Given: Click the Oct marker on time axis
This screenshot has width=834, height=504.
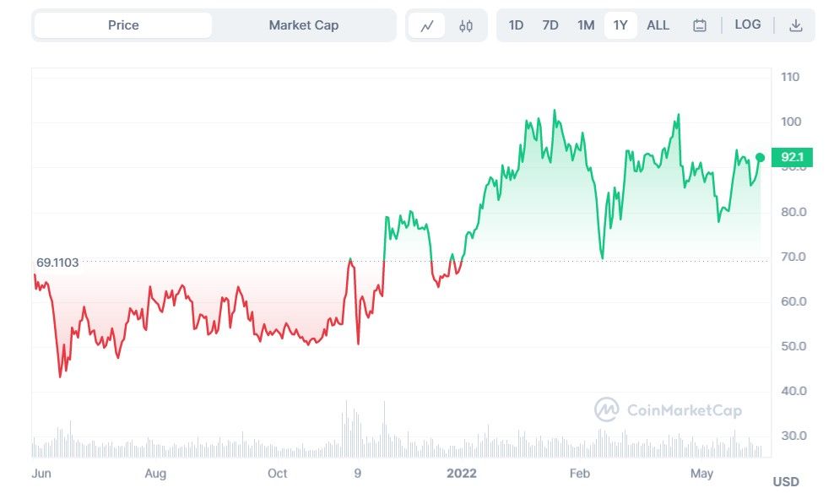Looking at the screenshot, I should coord(277,473).
